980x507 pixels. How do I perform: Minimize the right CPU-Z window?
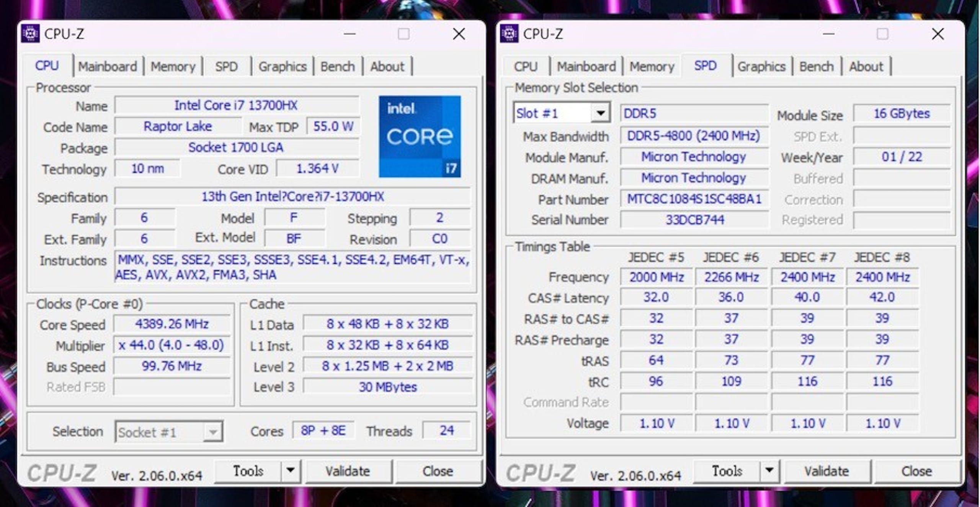828,34
